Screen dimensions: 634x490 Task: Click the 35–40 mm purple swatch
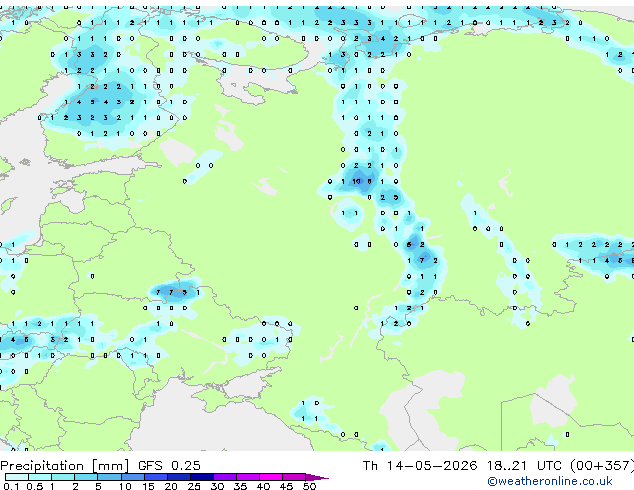[x=248, y=477]
